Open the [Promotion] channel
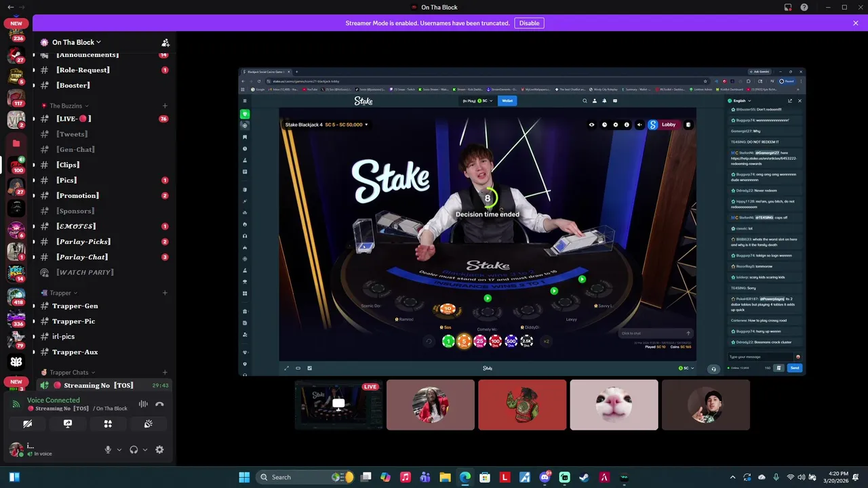 (x=104, y=195)
